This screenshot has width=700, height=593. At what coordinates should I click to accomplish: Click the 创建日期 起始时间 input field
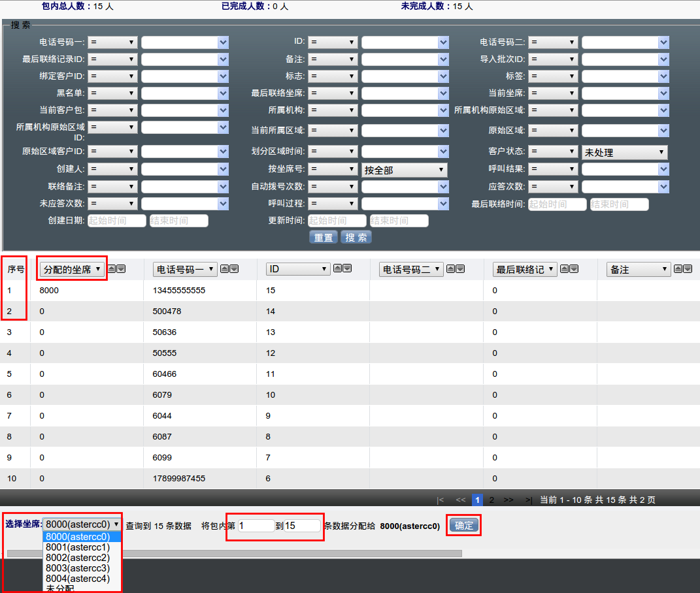point(117,221)
